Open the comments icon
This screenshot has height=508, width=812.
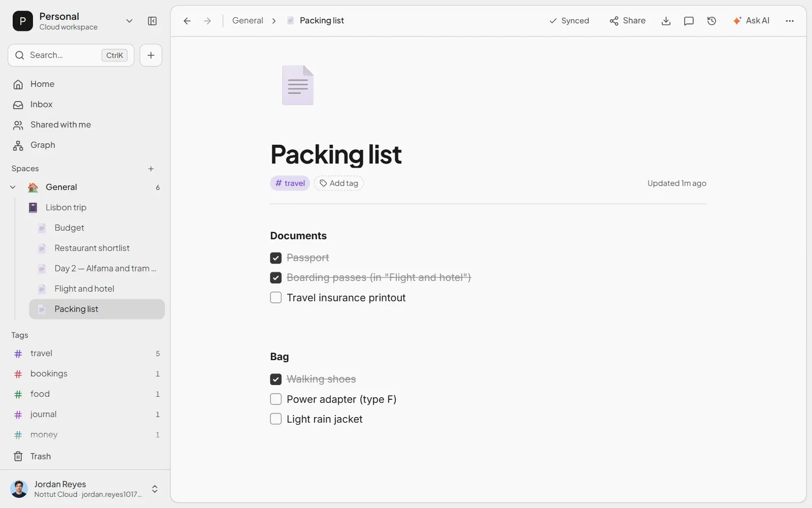click(689, 21)
